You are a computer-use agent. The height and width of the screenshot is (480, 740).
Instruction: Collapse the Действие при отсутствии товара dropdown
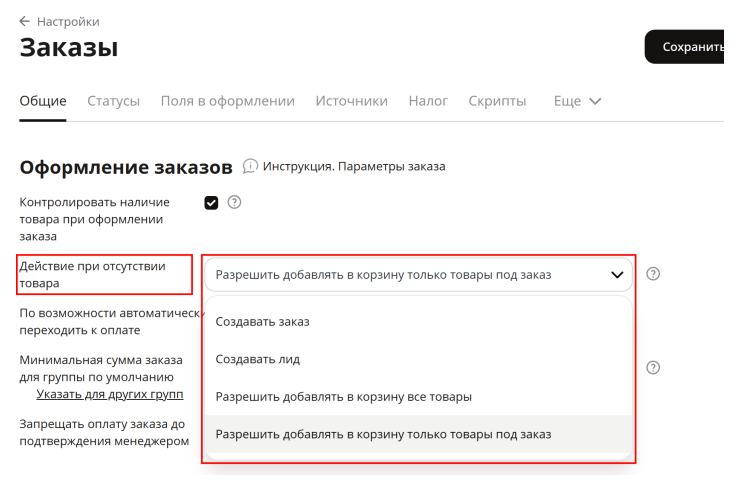pyautogui.click(x=419, y=274)
